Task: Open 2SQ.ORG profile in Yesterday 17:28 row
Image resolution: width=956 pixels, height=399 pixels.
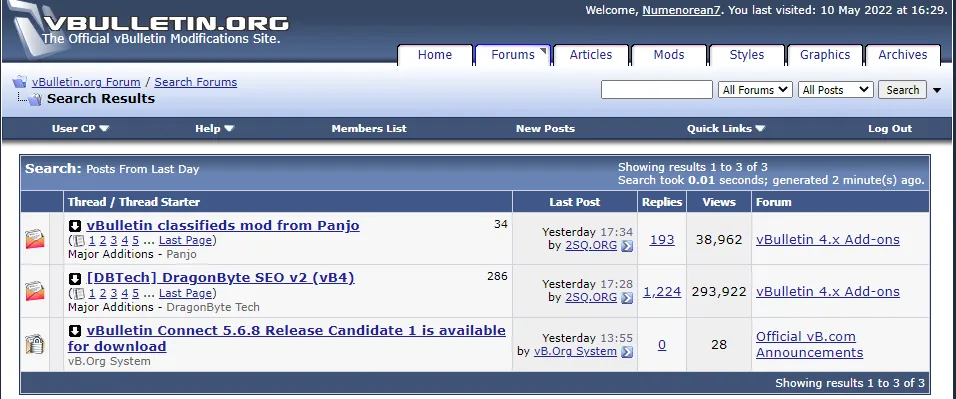Action: point(591,298)
